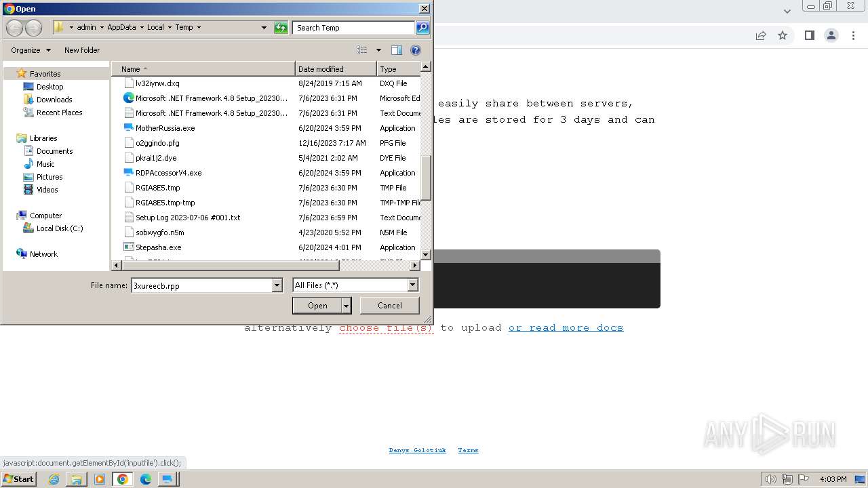Expand the AppData breadcrumb arrow

coord(142,28)
